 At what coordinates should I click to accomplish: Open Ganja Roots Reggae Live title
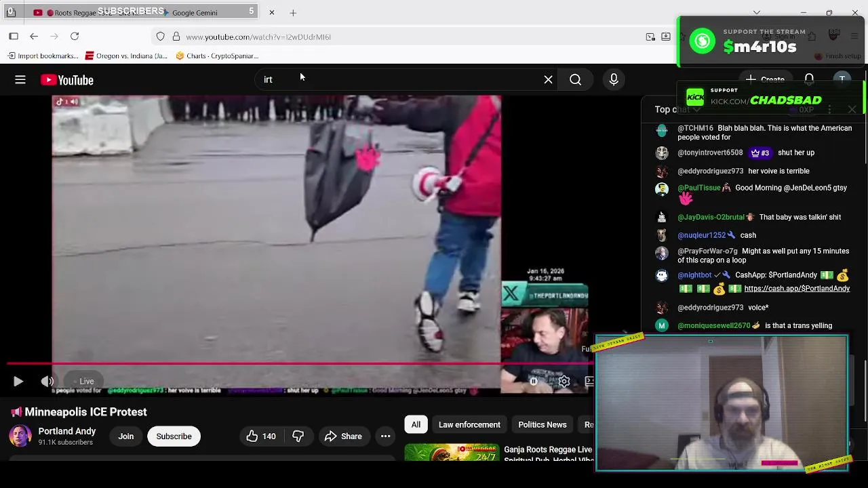tap(548, 454)
